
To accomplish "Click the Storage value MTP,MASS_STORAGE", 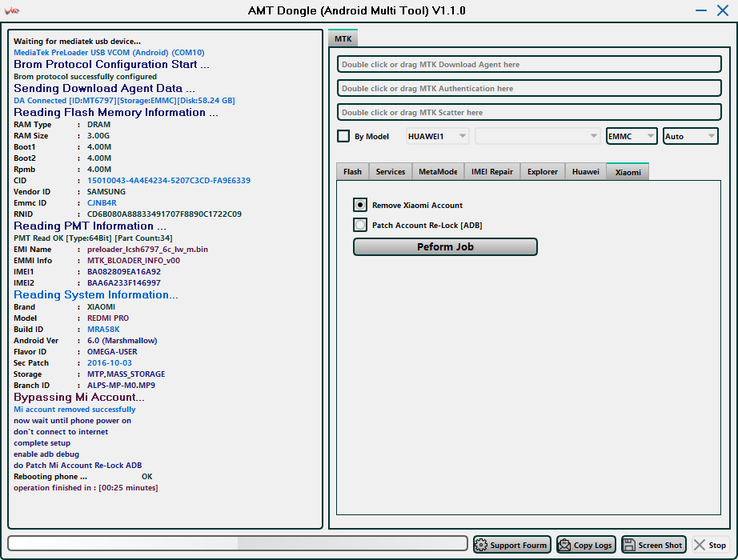I will point(126,374).
